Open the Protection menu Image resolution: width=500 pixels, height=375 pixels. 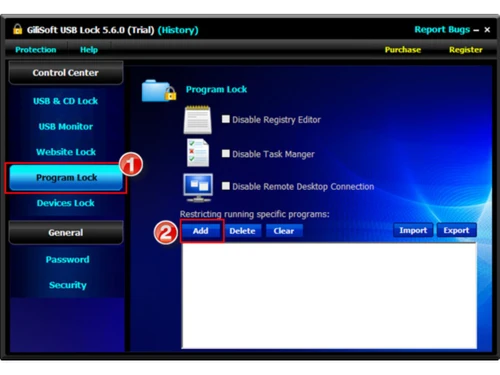tap(36, 50)
